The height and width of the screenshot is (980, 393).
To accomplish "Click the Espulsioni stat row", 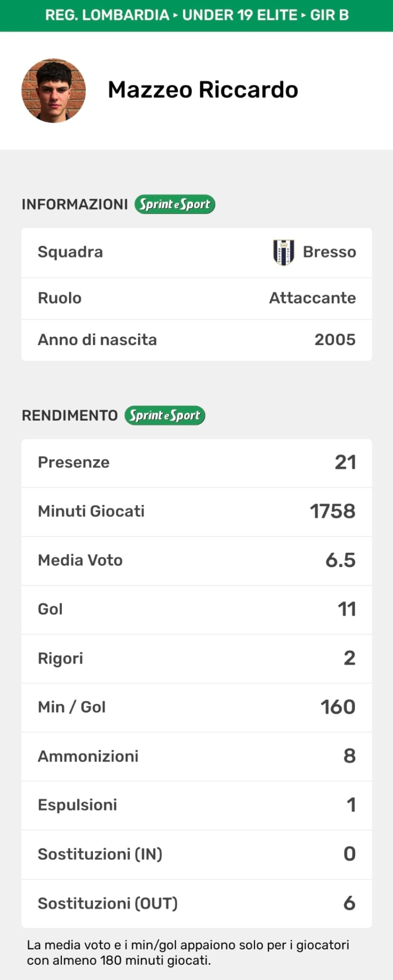I will [x=196, y=805].
